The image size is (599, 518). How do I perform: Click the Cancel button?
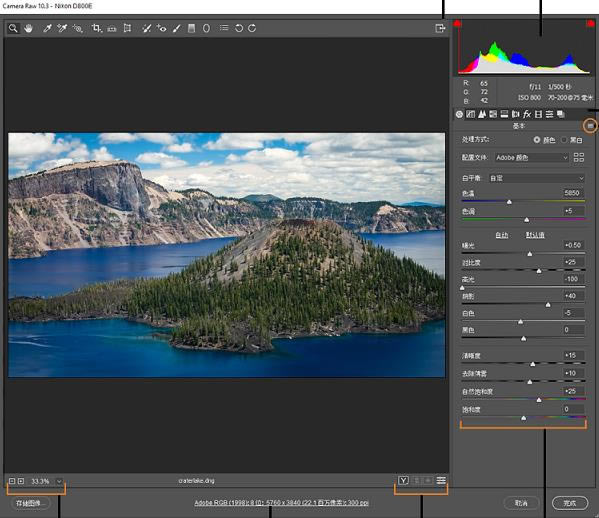point(521,503)
